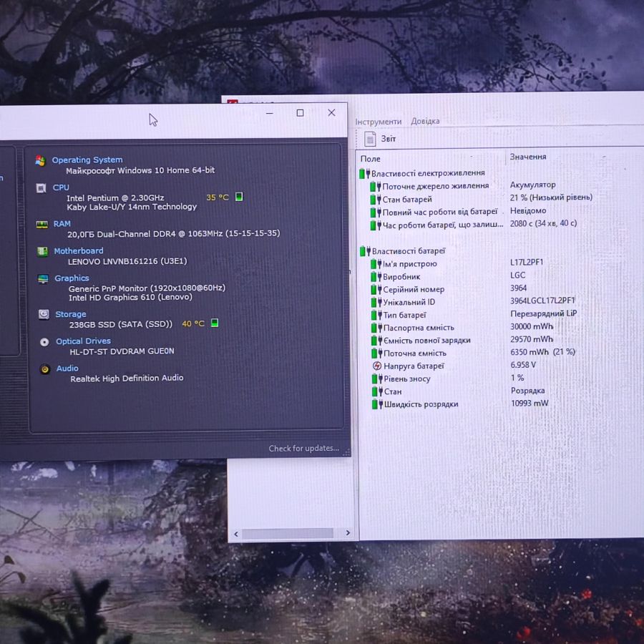This screenshot has height=644, width=644.
Task: Click the Audio speaker icon
Action: [45, 369]
